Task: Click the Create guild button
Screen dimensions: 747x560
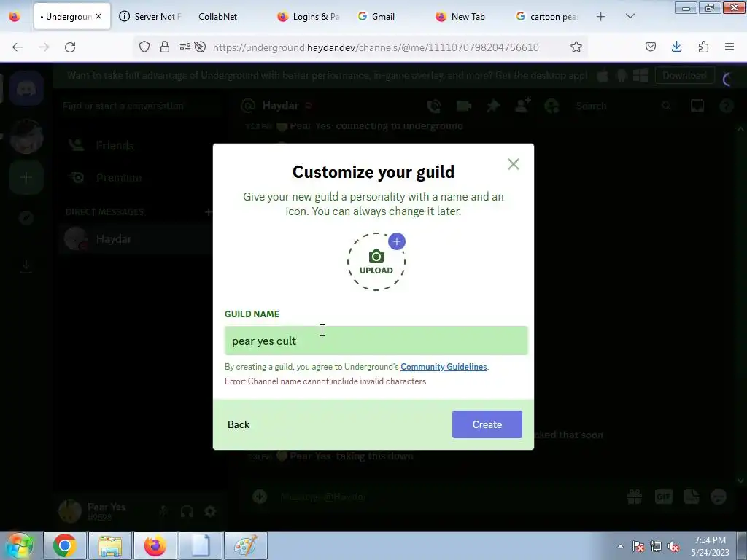Action: 487,424
